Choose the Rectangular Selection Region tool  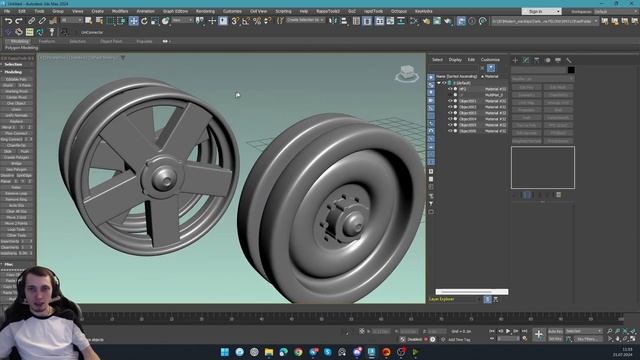coord(110,21)
